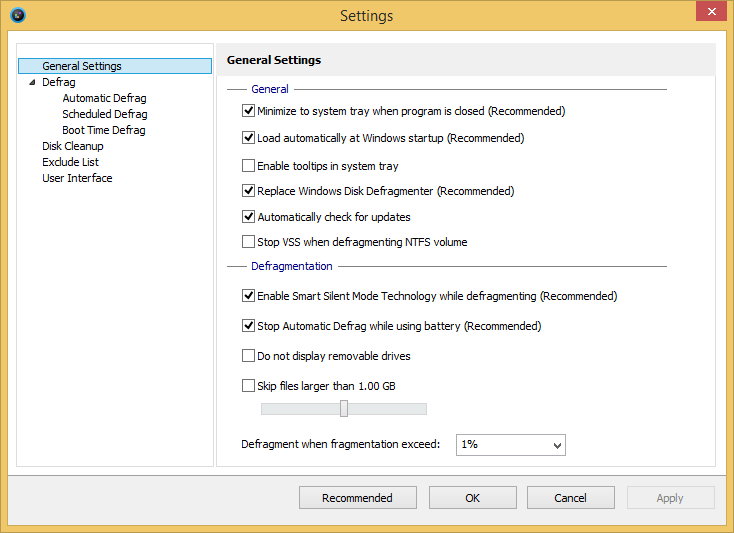The width and height of the screenshot is (734, 533).
Task: Click the file size slider handle
Action: pyautogui.click(x=344, y=408)
